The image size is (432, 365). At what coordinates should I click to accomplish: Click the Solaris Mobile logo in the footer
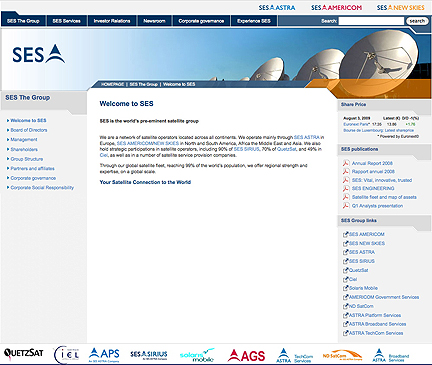197,355
